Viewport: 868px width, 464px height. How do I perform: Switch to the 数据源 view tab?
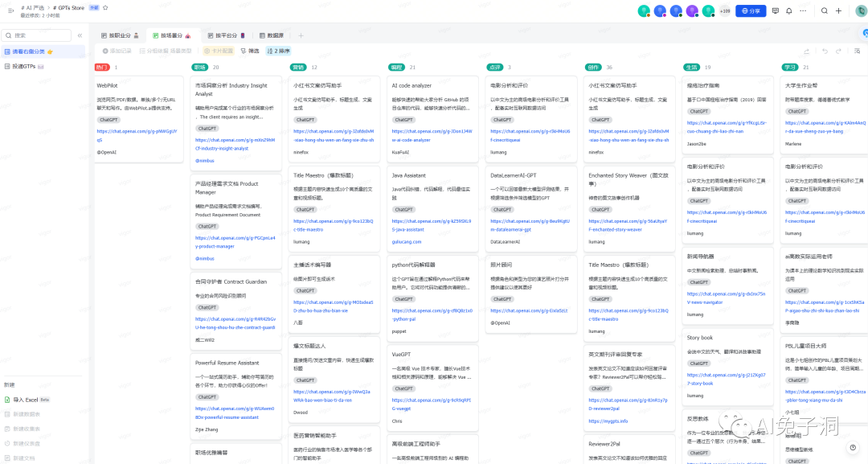(x=272, y=35)
